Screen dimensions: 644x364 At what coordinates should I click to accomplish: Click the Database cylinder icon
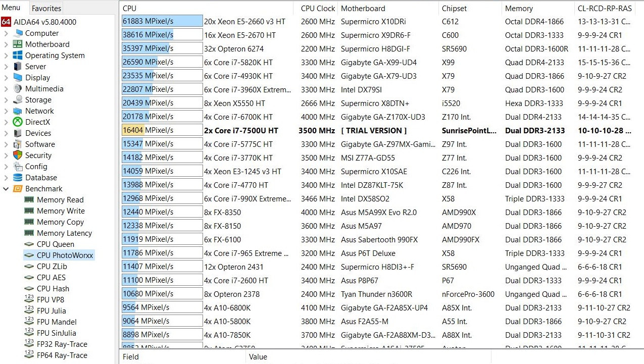(18, 178)
